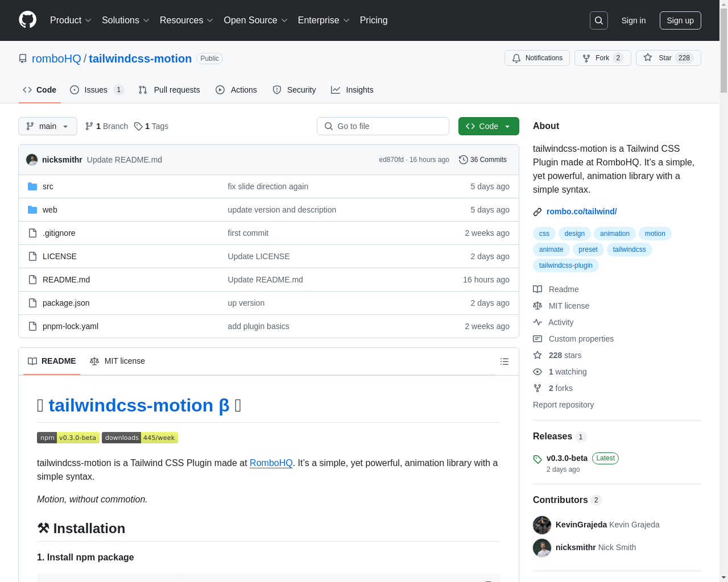The width and height of the screenshot is (728, 582).
Task: Open the romboHQ owner link
Action: pos(56,59)
